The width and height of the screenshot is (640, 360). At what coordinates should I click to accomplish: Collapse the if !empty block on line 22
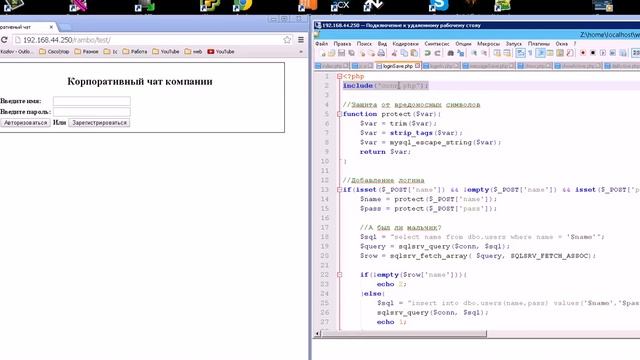(339, 275)
